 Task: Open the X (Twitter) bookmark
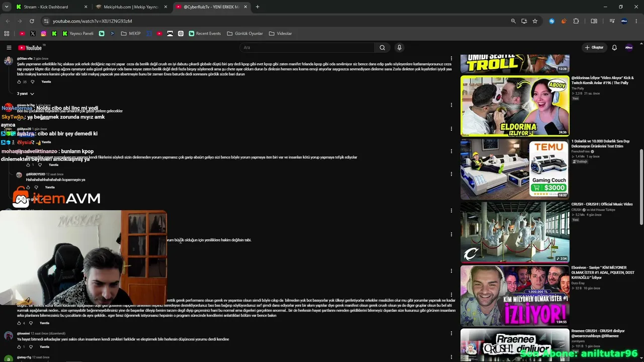[33, 34]
